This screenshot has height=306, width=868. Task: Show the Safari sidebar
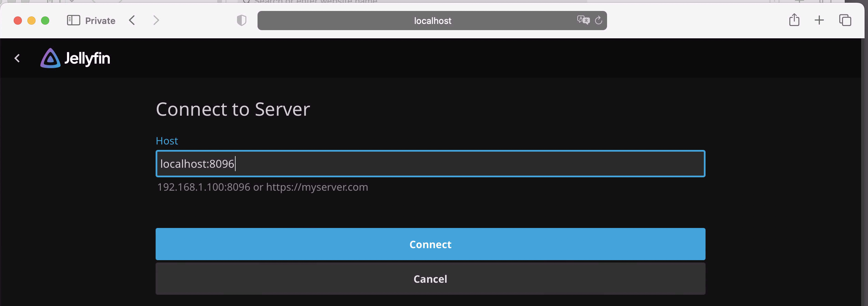click(73, 21)
